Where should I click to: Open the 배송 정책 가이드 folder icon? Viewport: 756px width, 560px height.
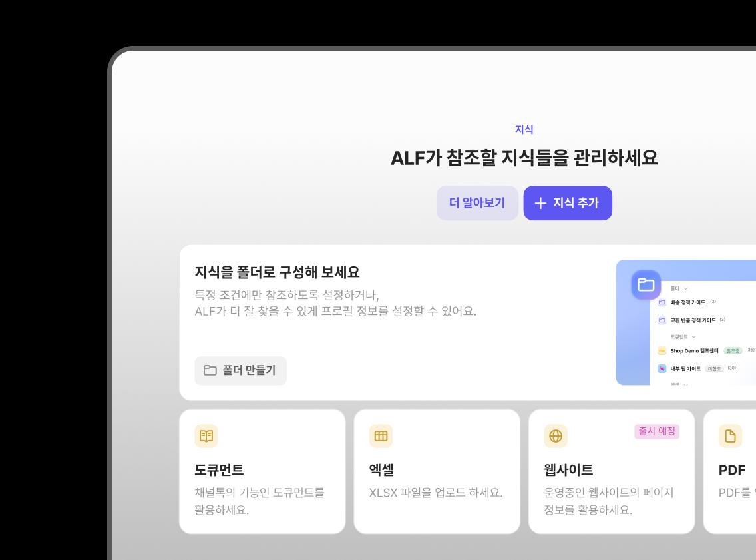[x=661, y=302]
